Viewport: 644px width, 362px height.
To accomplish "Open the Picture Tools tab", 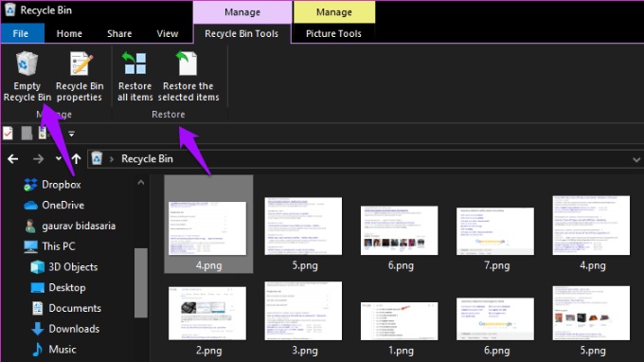I will tap(333, 34).
